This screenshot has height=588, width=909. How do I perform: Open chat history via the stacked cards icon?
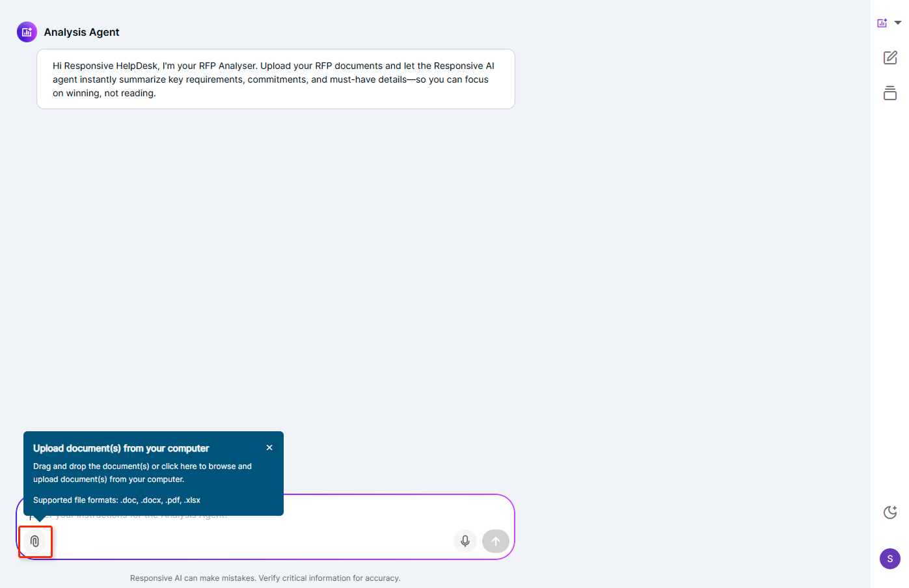point(890,93)
